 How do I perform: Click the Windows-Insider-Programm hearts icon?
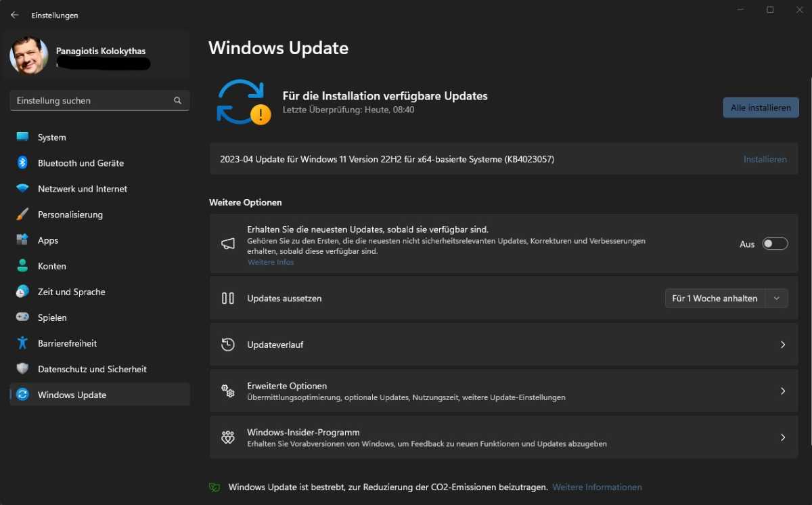pos(228,437)
